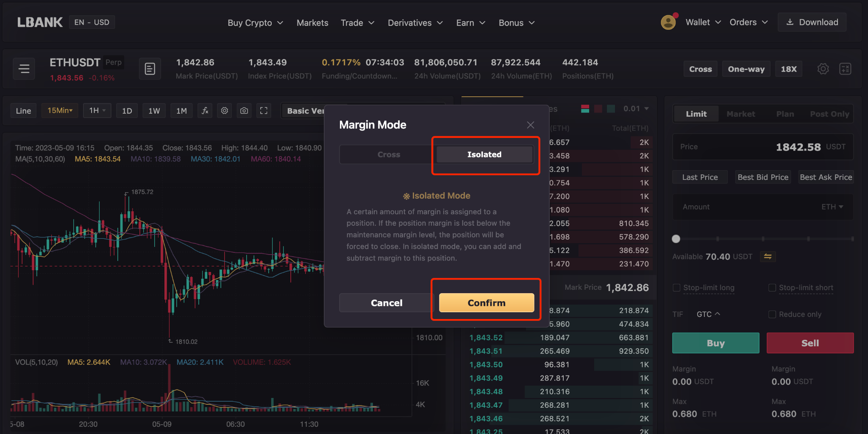Screen dimensions: 868x434
Task: Select the Cross margin mode tab
Action: click(x=389, y=155)
